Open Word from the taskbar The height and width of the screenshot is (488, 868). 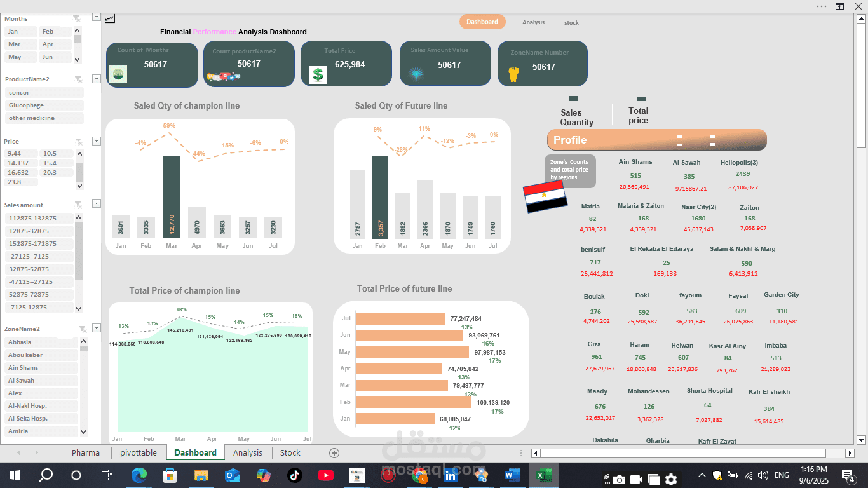click(513, 475)
